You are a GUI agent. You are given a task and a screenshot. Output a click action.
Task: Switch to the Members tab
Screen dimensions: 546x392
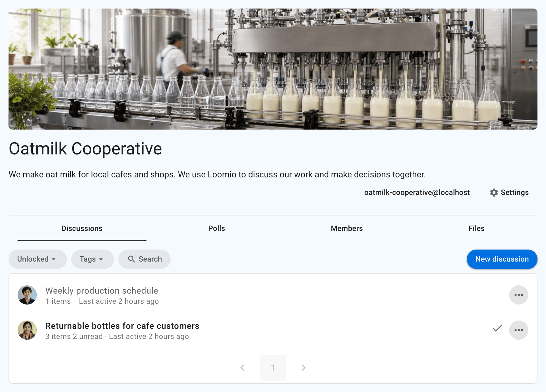coord(347,228)
